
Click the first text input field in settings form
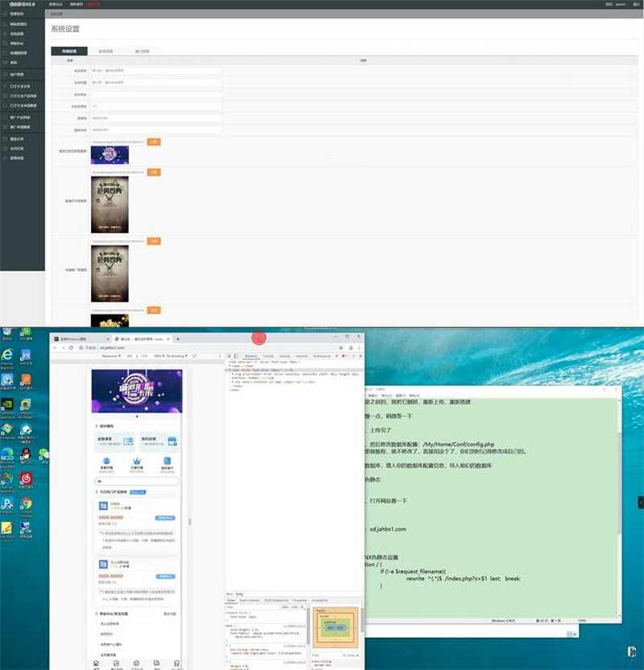156,71
